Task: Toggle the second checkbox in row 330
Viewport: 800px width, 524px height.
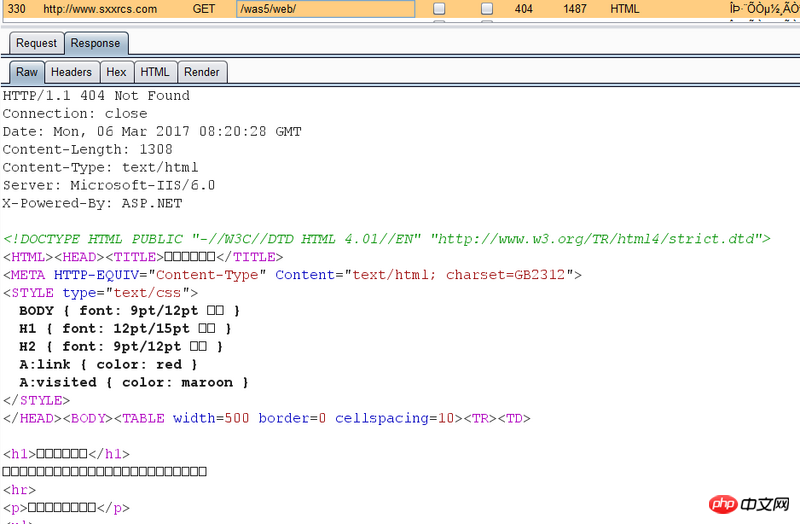Action: point(487,9)
